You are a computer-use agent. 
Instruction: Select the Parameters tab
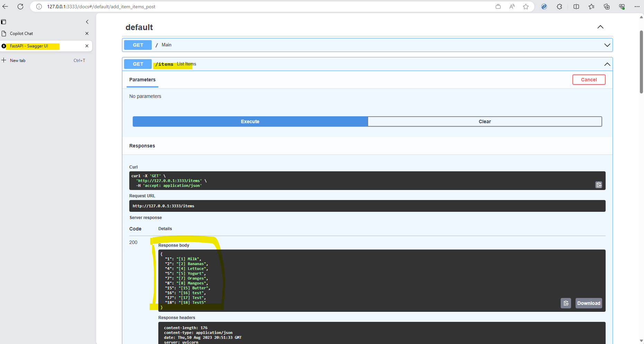[142, 80]
